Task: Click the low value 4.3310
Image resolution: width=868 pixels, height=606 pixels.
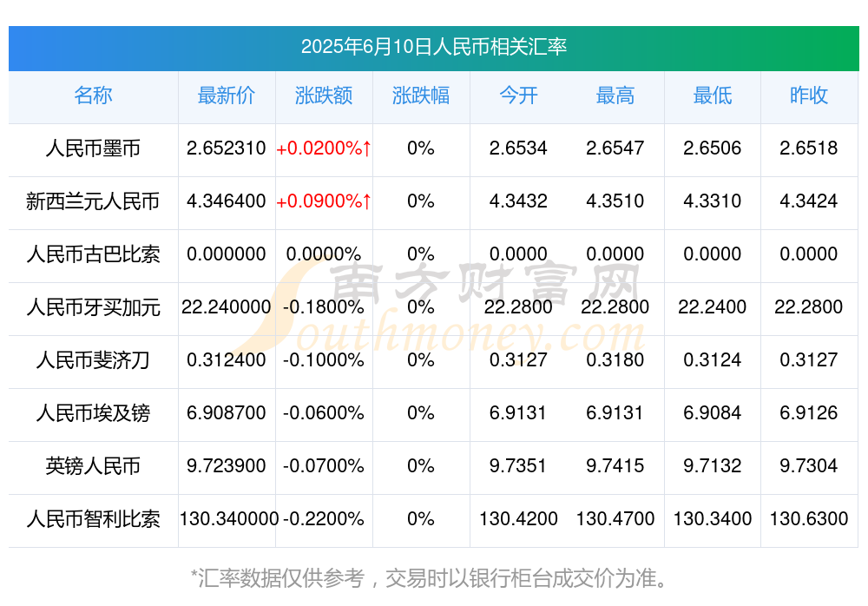Action: click(x=713, y=201)
